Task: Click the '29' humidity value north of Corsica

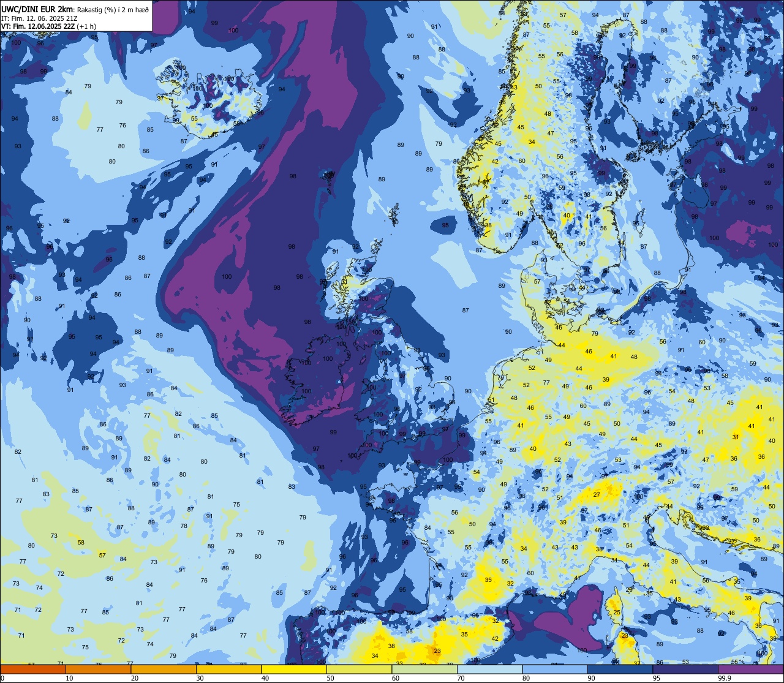Action: click(x=629, y=589)
